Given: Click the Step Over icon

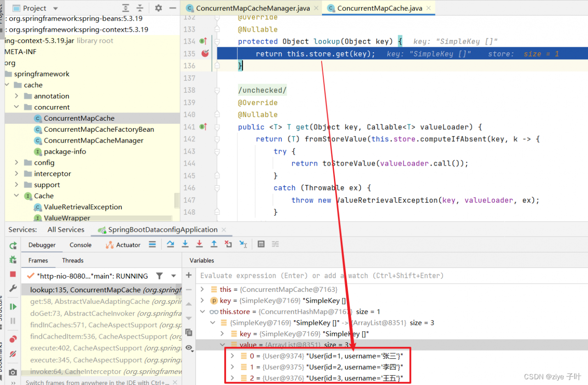Looking at the screenshot, I should (170, 245).
